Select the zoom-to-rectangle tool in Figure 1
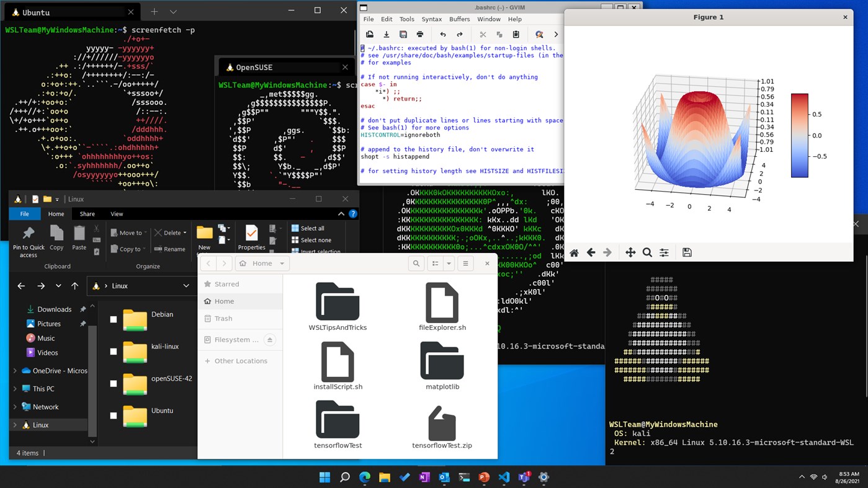 pyautogui.click(x=647, y=252)
